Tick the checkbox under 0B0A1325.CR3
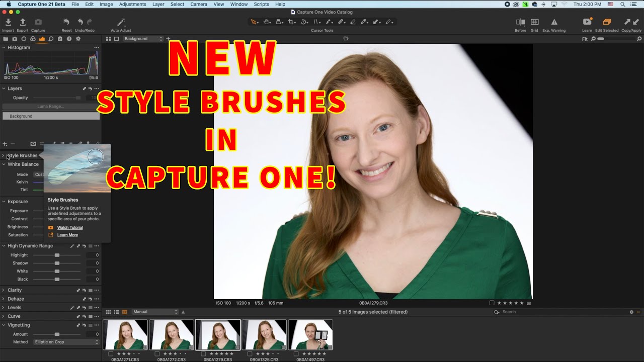The image size is (644, 362). 250,354
